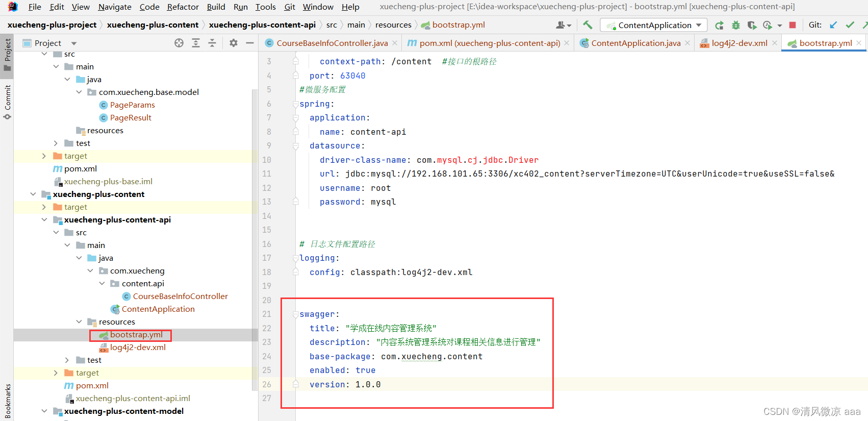The width and height of the screenshot is (868, 421).
Task: Click resources breadcrumb in navigation bar
Action: [x=393, y=25]
